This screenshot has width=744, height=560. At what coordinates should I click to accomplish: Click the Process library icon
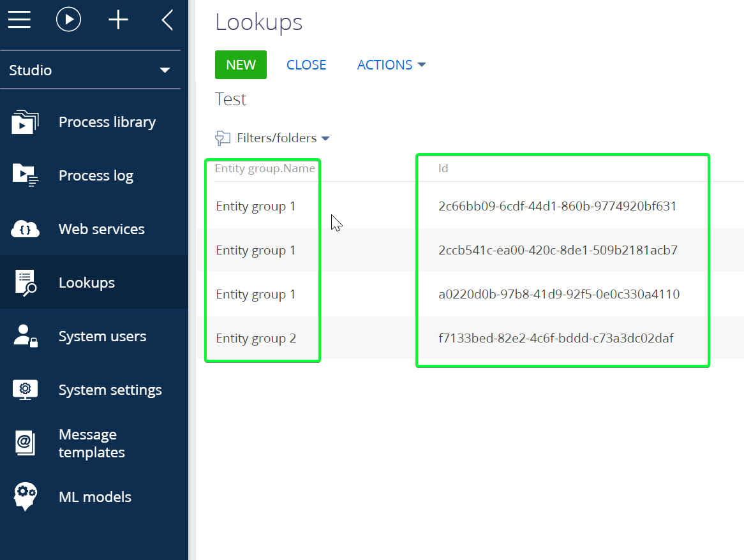click(25, 122)
